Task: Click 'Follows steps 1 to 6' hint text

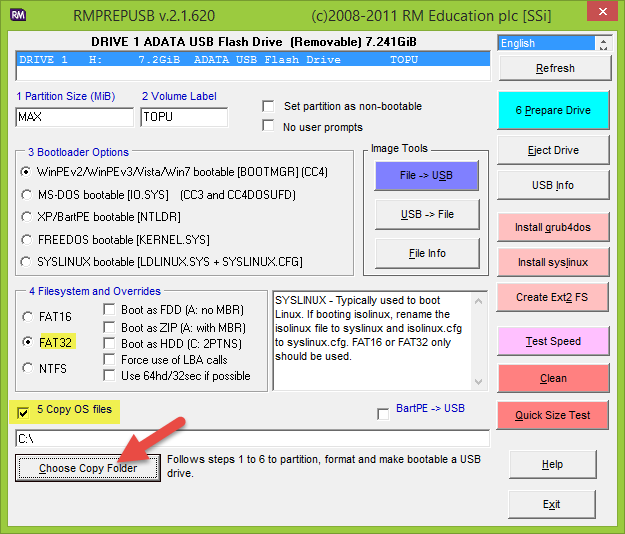Action: (x=324, y=466)
